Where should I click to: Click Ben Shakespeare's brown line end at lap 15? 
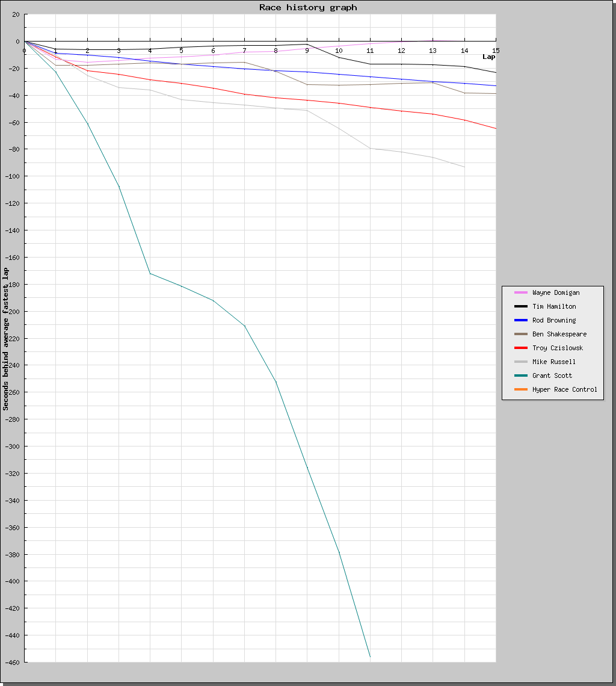pyautogui.click(x=496, y=94)
